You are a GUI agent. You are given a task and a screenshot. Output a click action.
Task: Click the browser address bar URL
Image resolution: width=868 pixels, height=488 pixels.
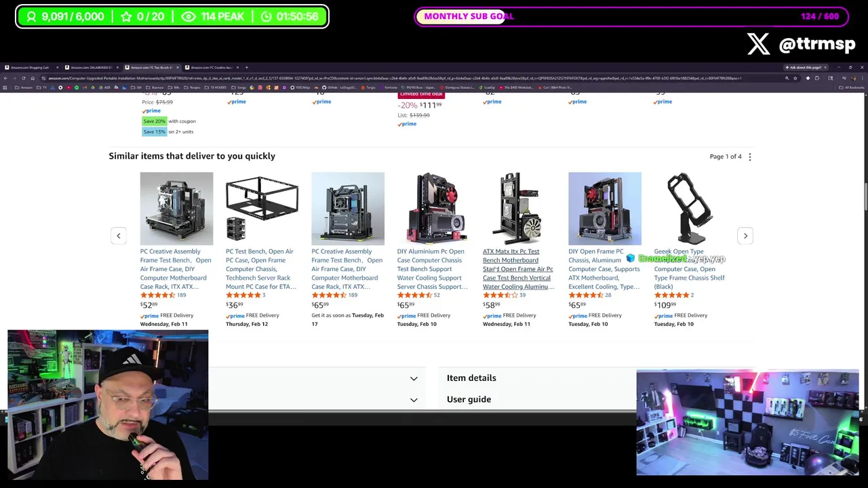click(393, 78)
